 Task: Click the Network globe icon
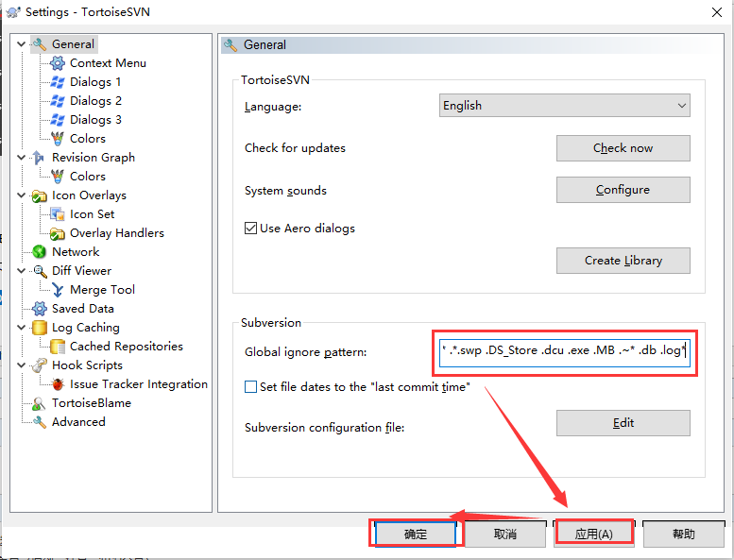click(40, 252)
